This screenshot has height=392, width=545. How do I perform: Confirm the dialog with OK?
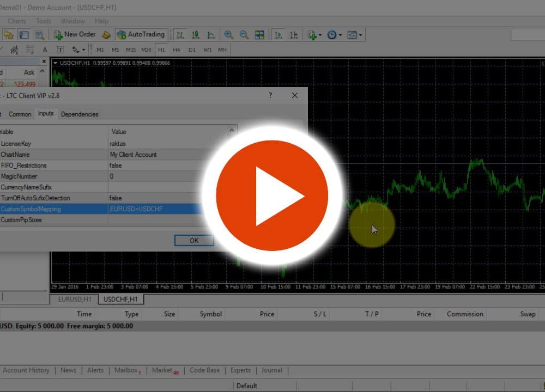(194, 240)
